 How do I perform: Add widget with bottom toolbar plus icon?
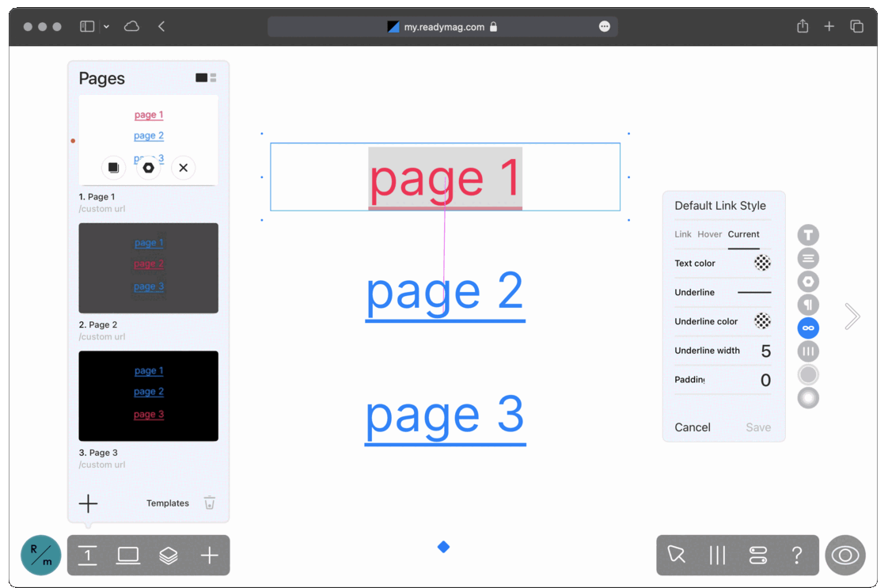pos(209,555)
